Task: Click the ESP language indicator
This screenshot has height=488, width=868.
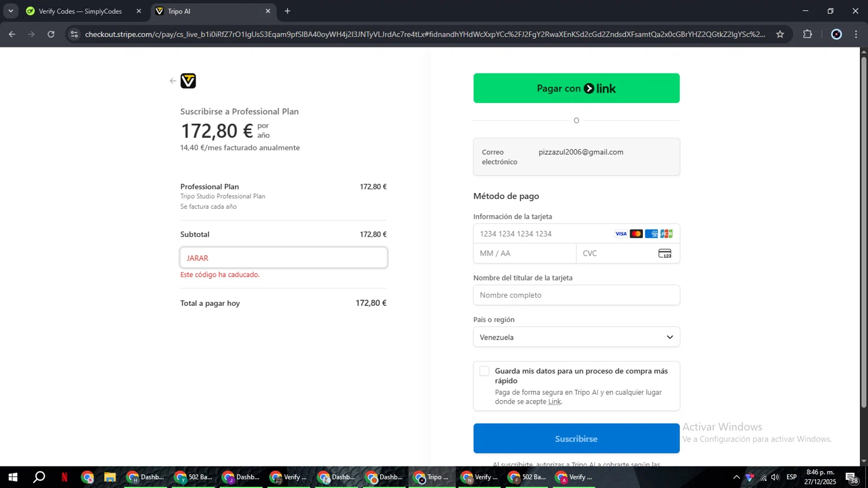Action: (x=792, y=477)
